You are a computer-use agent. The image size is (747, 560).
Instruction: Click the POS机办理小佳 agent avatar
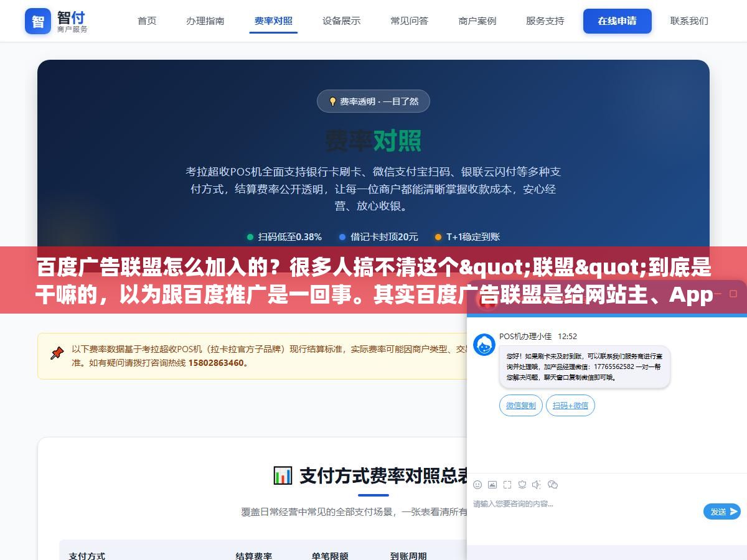(x=484, y=345)
